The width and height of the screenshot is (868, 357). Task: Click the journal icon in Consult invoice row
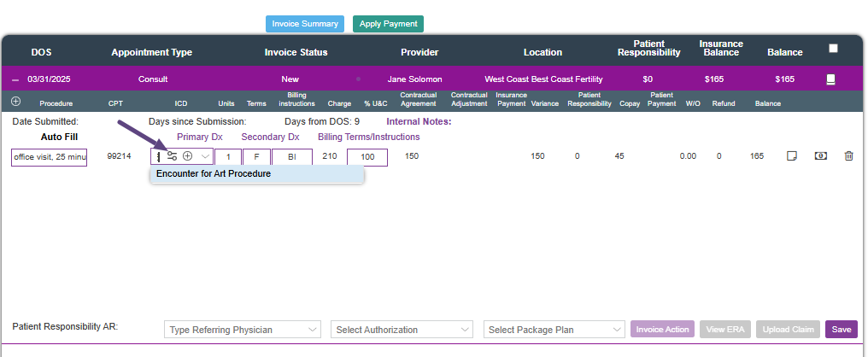click(x=830, y=79)
